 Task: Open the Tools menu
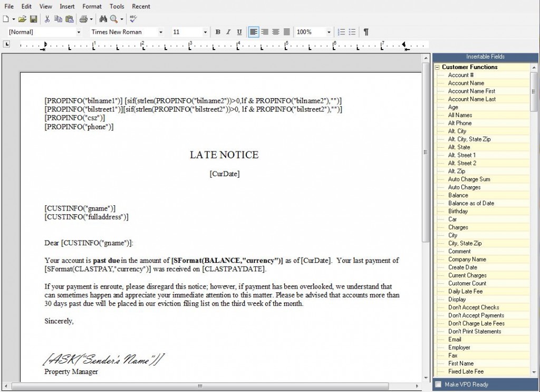pyautogui.click(x=117, y=6)
